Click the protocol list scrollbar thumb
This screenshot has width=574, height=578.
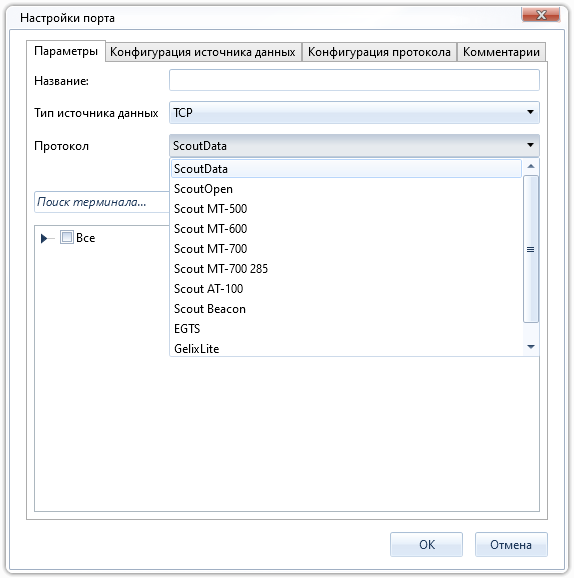530,249
